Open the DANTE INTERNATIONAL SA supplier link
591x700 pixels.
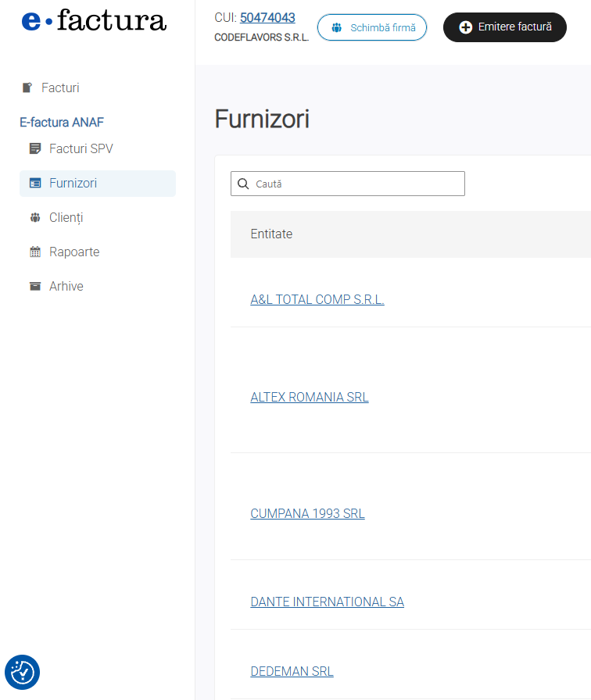(x=327, y=602)
